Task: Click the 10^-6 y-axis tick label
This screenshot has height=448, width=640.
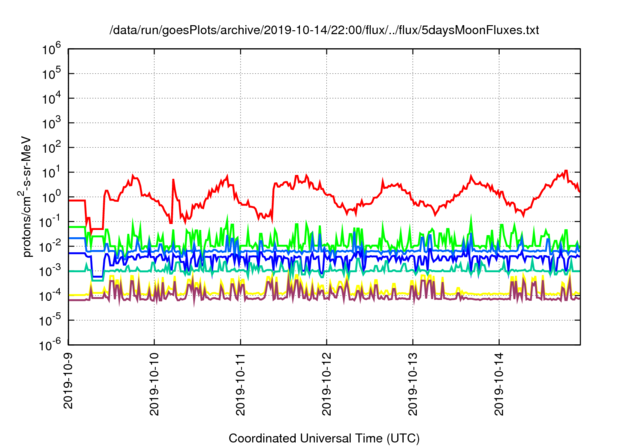Action: (51, 345)
